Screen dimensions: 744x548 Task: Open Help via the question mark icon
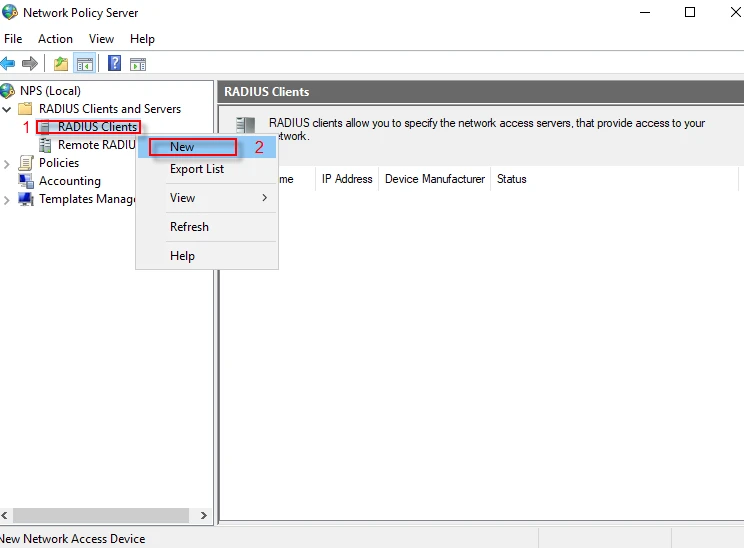pos(114,64)
